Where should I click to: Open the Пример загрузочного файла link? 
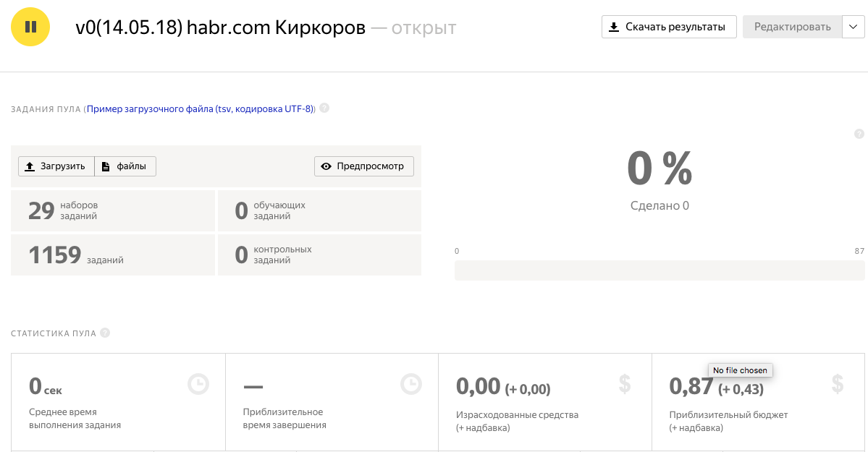200,108
